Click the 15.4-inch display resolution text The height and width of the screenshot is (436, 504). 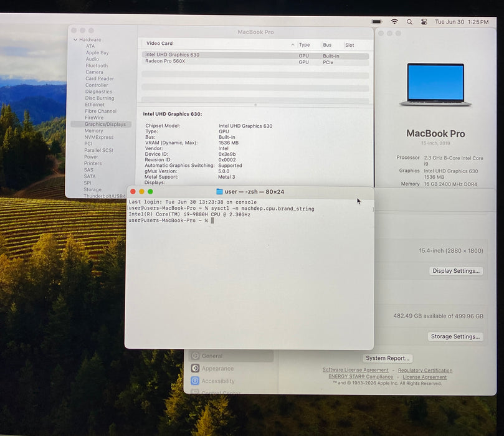[x=450, y=250]
